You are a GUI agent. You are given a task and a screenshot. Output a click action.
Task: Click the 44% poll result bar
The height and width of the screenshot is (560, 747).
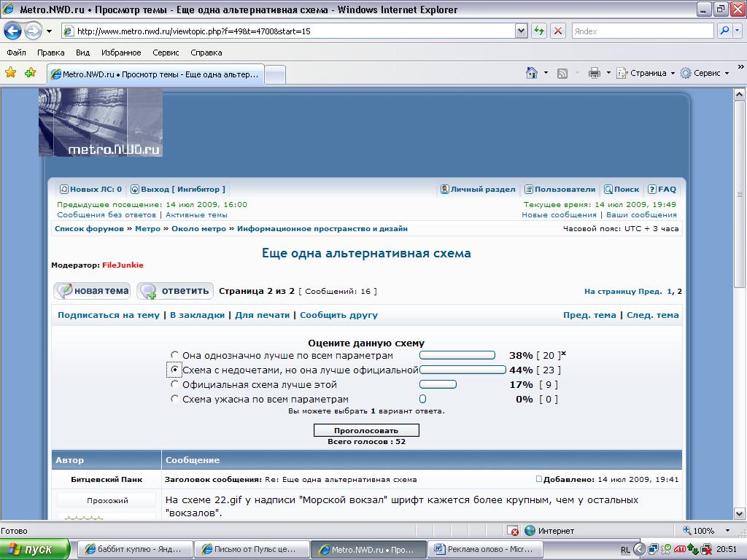pyautogui.click(x=462, y=370)
